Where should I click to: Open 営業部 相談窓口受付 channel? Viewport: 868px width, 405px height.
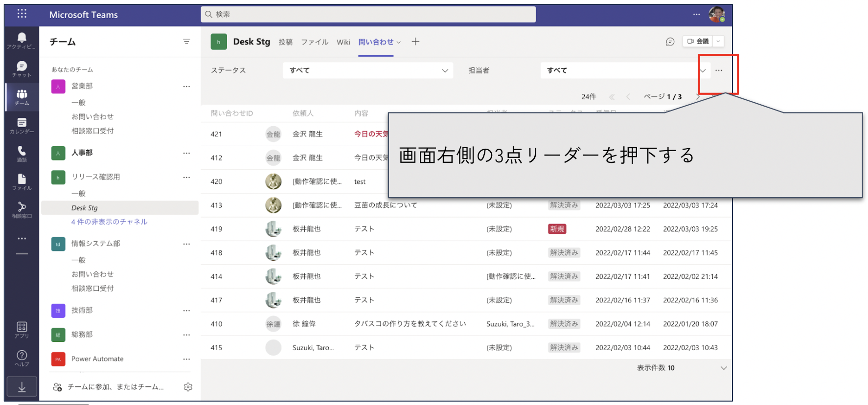point(92,131)
